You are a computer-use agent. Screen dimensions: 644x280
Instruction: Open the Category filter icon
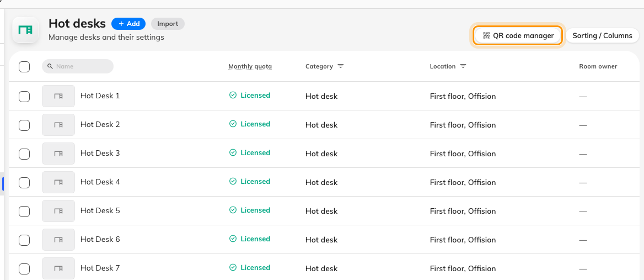coord(341,66)
